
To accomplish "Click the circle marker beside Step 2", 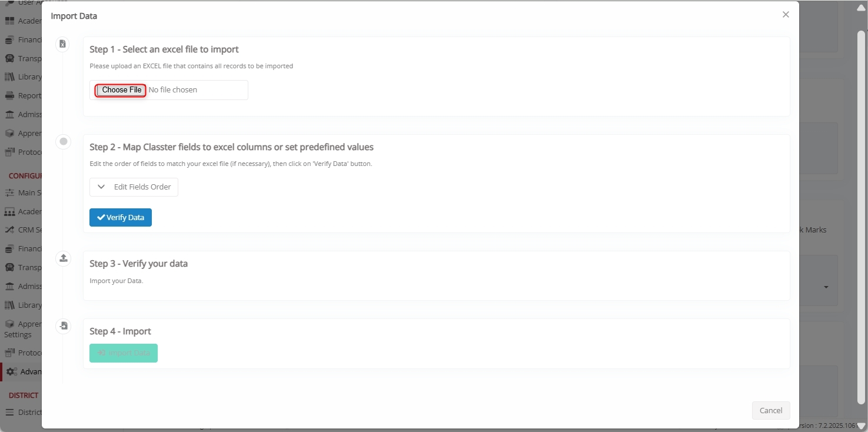I will 64,141.
